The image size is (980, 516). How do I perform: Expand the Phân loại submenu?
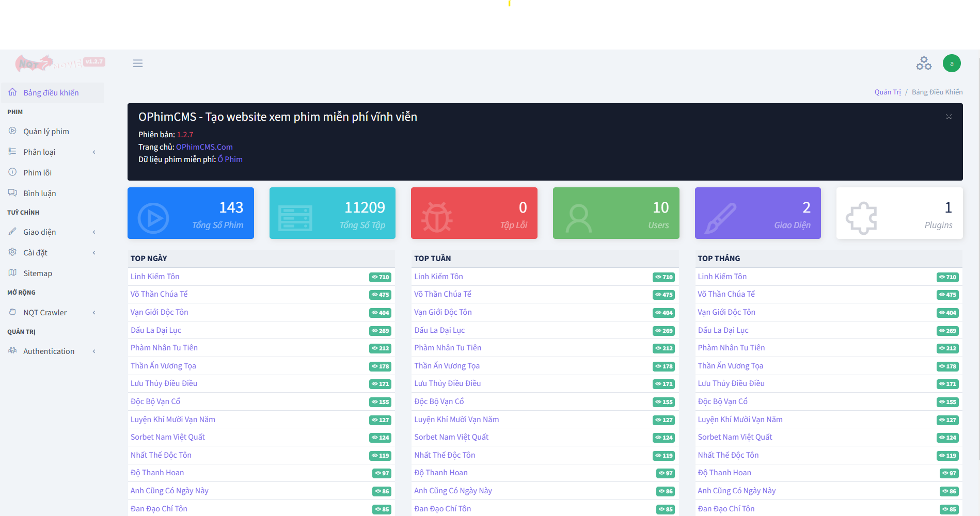(x=52, y=152)
